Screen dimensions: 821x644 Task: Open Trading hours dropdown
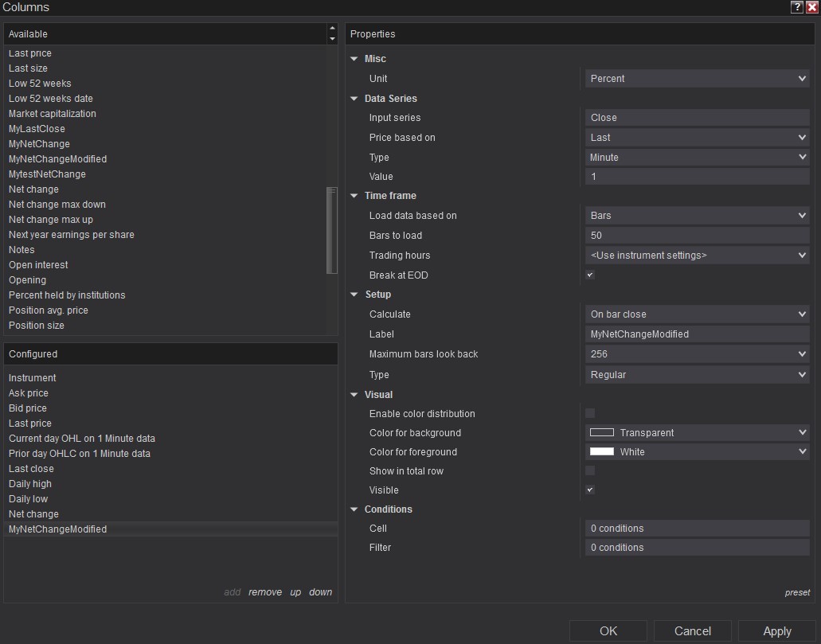pyautogui.click(x=697, y=256)
